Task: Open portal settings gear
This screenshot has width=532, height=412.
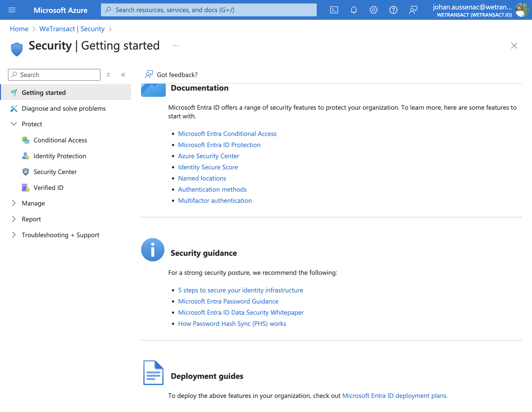Action: (x=374, y=10)
